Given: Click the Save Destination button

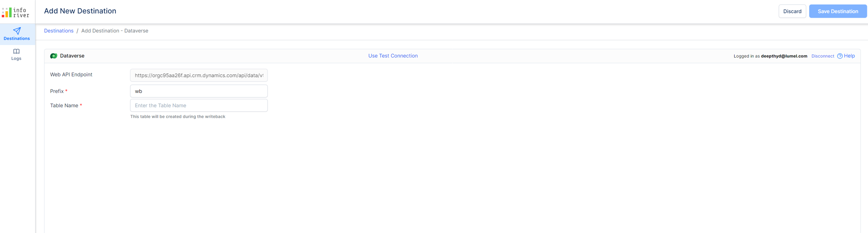Looking at the screenshot, I should pos(838,11).
